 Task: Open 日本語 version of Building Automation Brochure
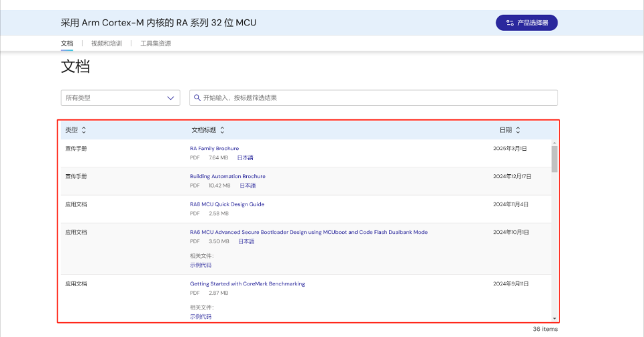248,186
